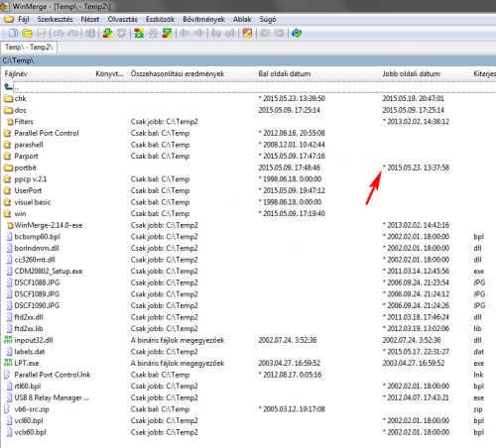Image resolution: width=496 pixels, height=448 pixels.
Task: Select the borlndmm.dll file row
Action: tap(248, 248)
